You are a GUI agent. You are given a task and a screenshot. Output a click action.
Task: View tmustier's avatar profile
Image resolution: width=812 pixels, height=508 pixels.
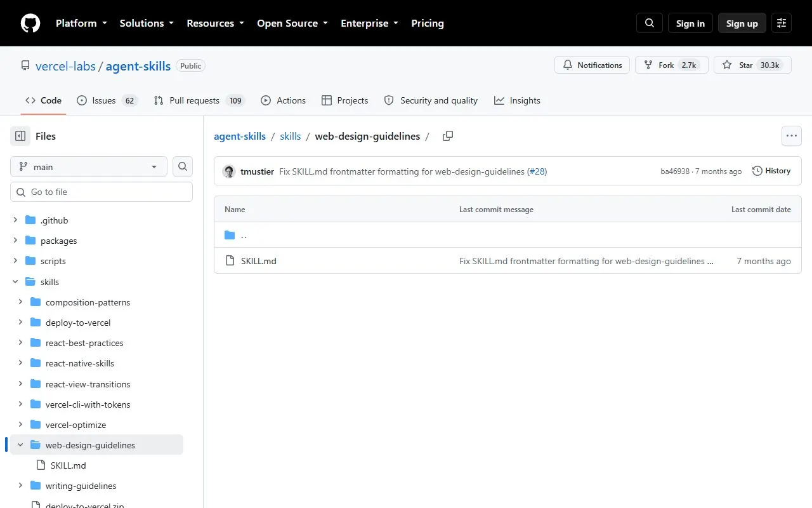tap(229, 171)
